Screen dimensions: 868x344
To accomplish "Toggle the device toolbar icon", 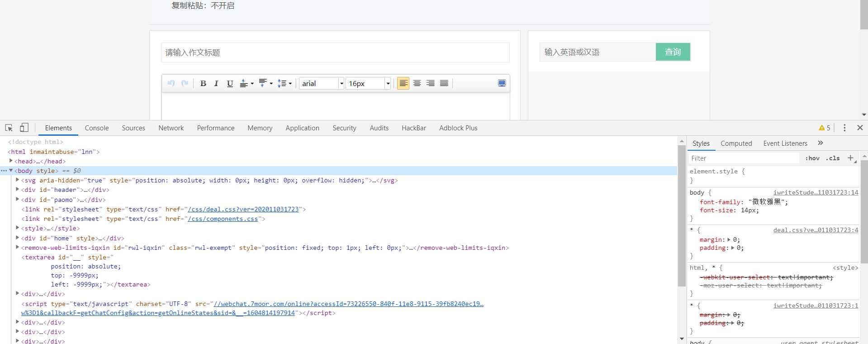I will pyautogui.click(x=24, y=128).
